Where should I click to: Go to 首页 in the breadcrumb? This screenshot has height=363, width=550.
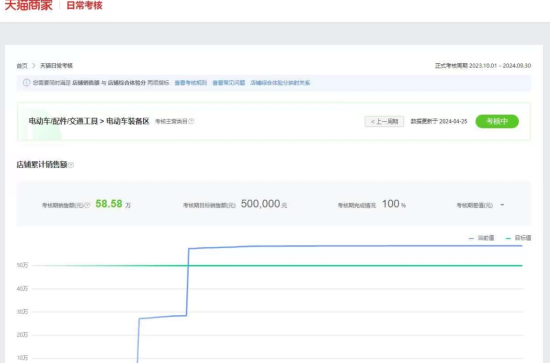tap(22, 66)
